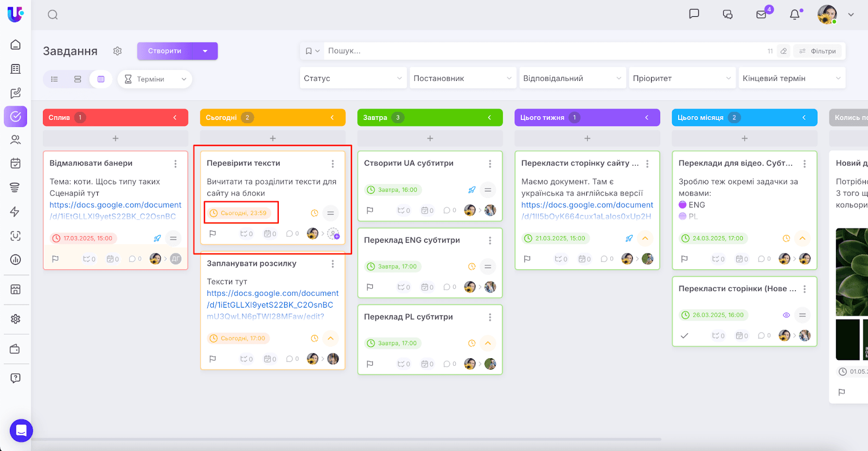The image size is (868, 451).
Task: Open the Фільтри button
Action: (x=818, y=51)
